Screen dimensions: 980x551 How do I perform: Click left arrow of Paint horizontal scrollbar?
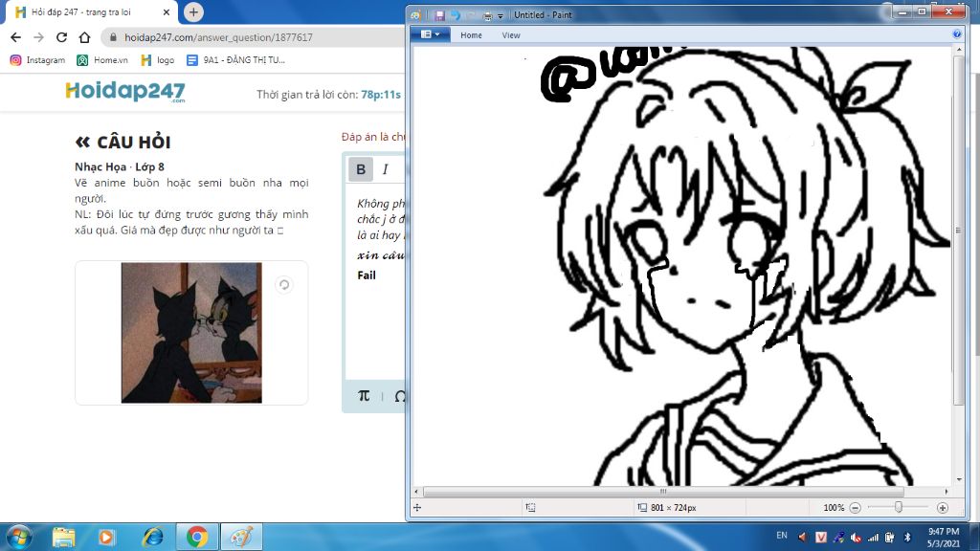[417, 492]
